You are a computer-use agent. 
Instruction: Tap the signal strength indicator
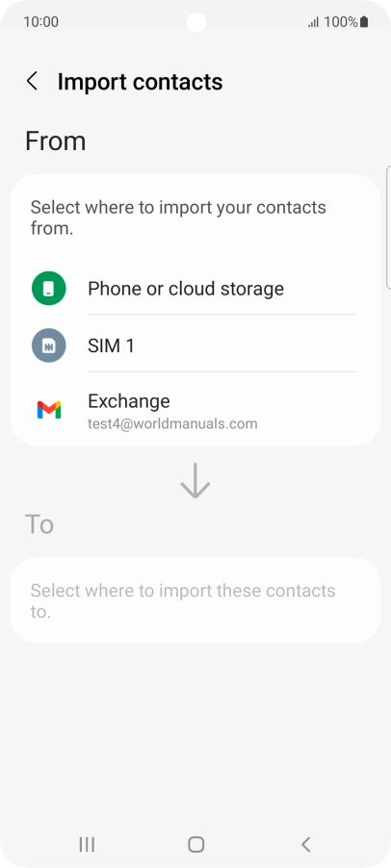(313, 22)
